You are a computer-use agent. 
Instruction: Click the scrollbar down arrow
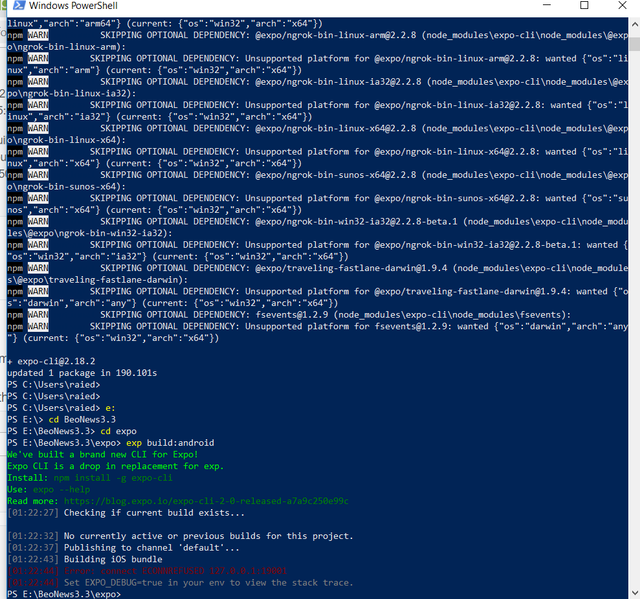click(634, 592)
